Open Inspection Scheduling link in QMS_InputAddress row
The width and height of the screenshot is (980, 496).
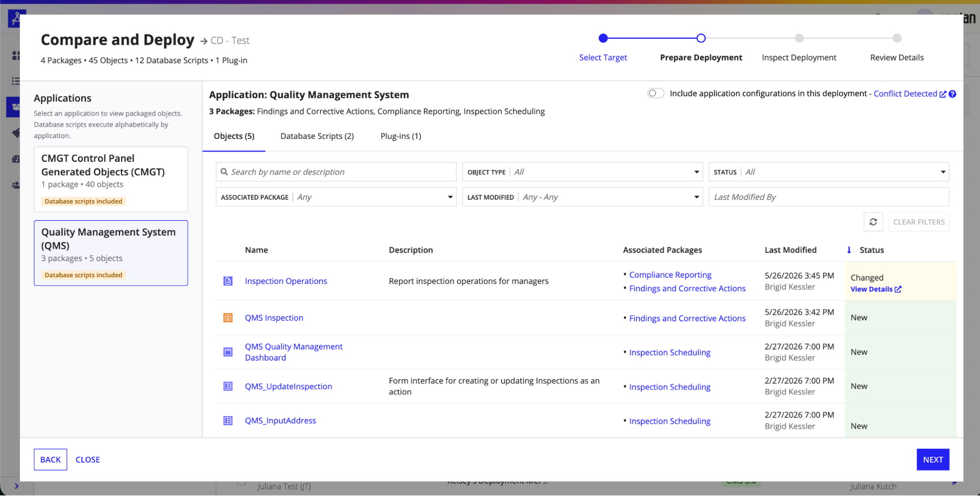tap(670, 421)
